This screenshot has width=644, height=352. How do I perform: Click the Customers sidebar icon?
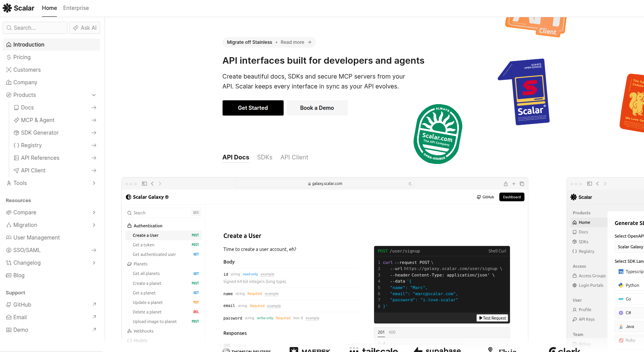pos(9,70)
